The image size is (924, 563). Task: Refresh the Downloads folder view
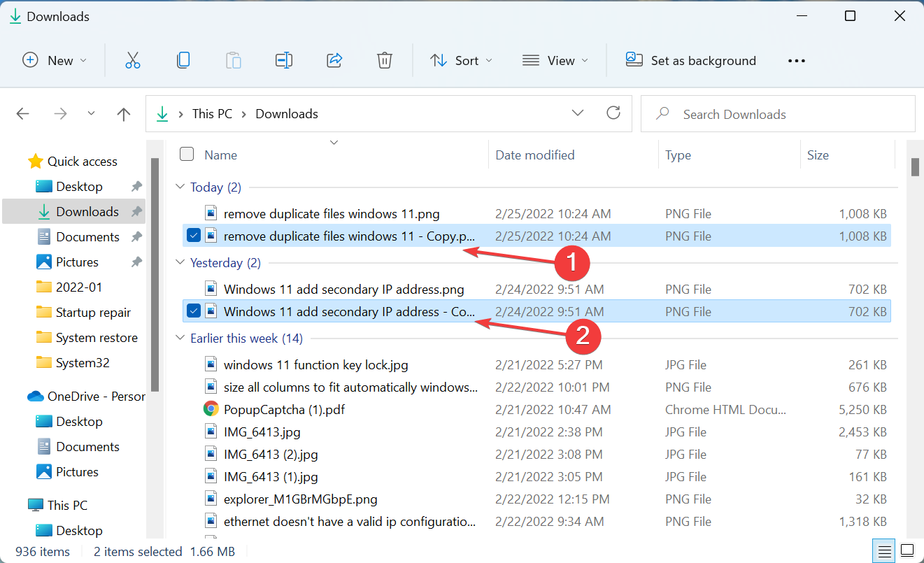(x=613, y=113)
